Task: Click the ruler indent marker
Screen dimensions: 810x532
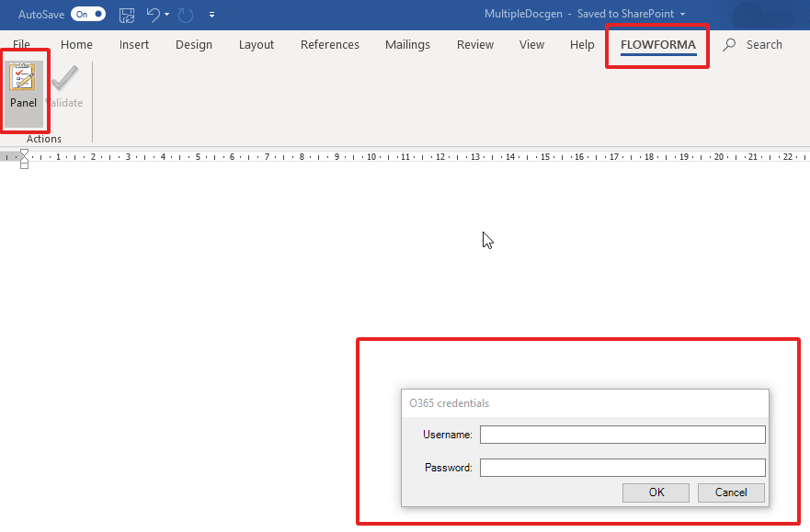Action: (24, 158)
